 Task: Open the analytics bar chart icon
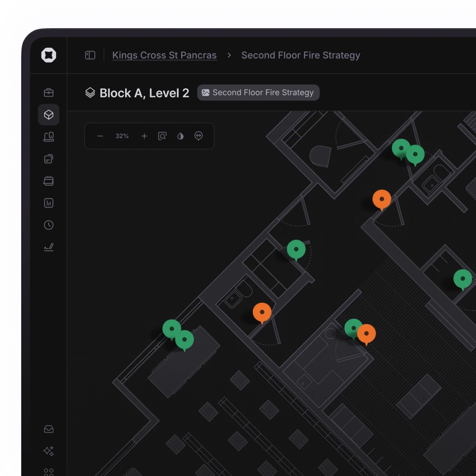click(48, 203)
